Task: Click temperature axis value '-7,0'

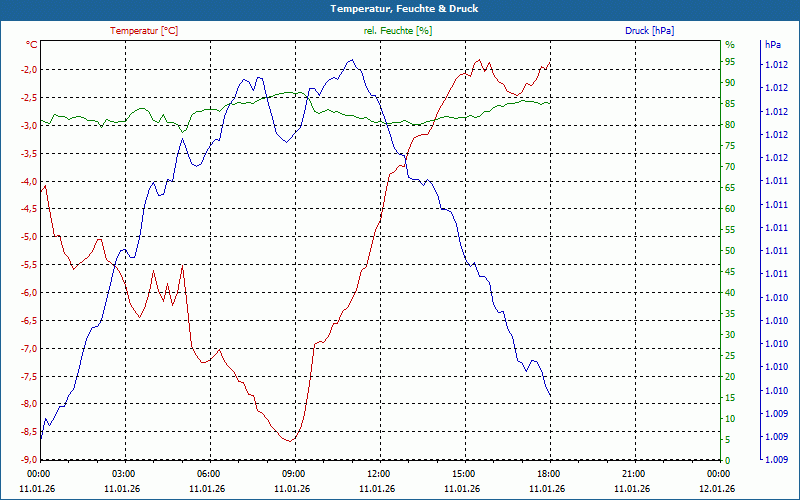Action: pyautogui.click(x=29, y=348)
